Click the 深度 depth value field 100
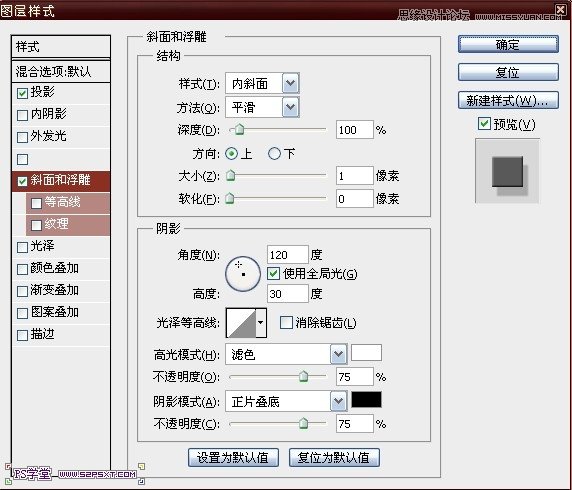Image resolution: width=572 pixels, height=490 pixels. tap(355, 130)
